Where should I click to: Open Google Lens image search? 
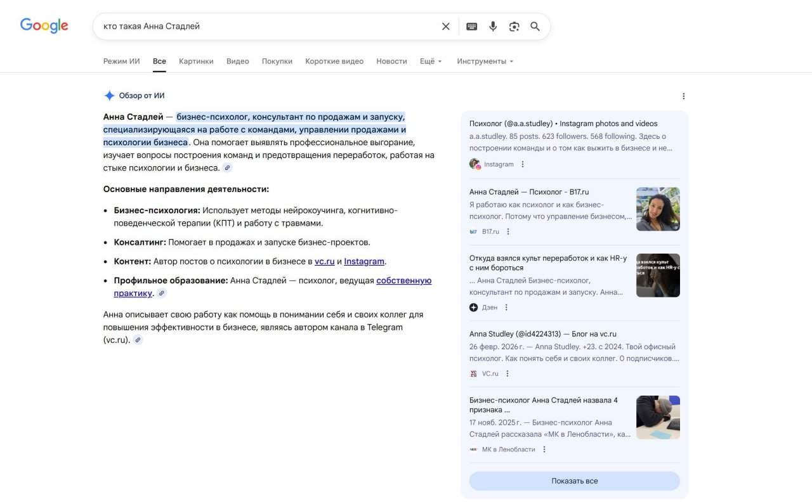(514, 27)
